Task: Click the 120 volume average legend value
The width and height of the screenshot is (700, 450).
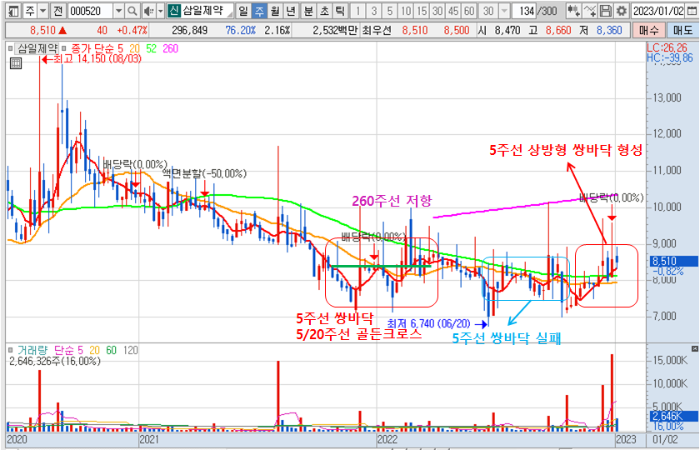Action: tap(130, 350)
